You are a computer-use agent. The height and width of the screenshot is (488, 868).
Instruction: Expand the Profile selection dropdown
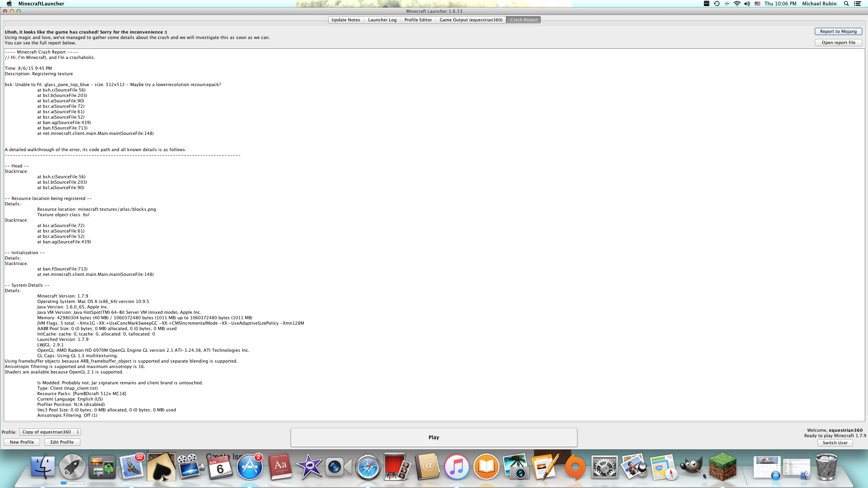50,432
